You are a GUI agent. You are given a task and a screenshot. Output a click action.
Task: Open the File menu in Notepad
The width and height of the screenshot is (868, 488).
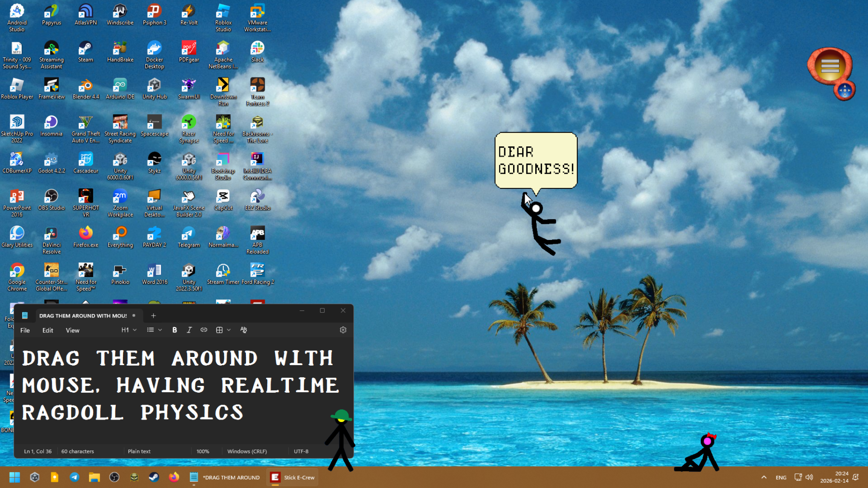point(25,330)
